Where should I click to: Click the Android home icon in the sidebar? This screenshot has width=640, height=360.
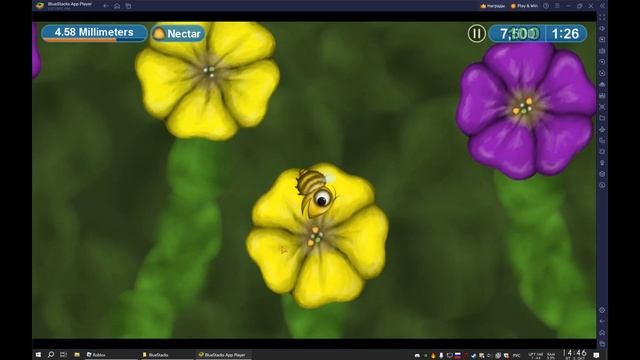point(602,333)
